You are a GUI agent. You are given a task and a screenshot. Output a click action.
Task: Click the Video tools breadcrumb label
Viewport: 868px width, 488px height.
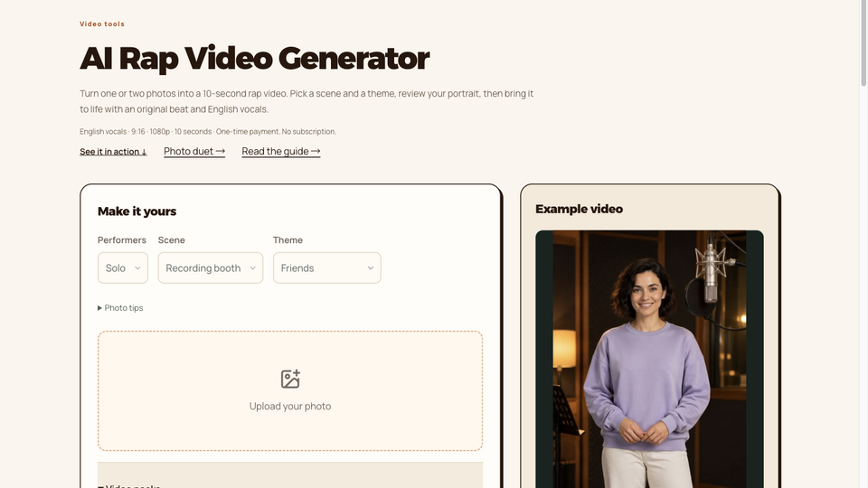pyautogui.click(x=102, y=23)
